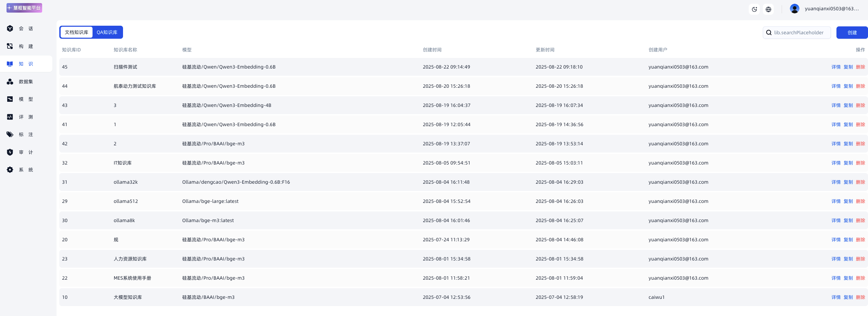Image resolution: width=868 pixels, height=316 pixels.
Task: Click the 审计 audit shield icon
Action: tap(10, 152)
